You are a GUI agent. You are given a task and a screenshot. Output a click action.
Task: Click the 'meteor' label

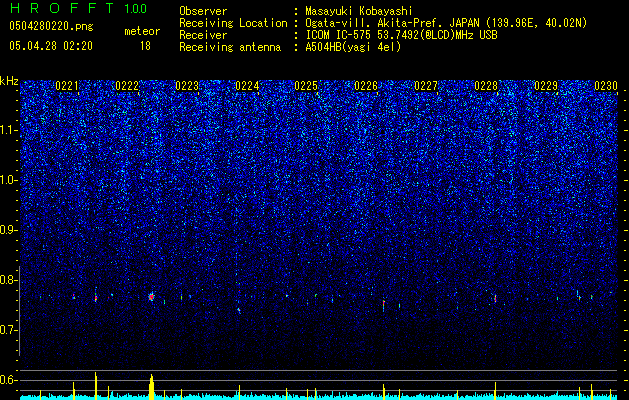(x=142, y=31)
